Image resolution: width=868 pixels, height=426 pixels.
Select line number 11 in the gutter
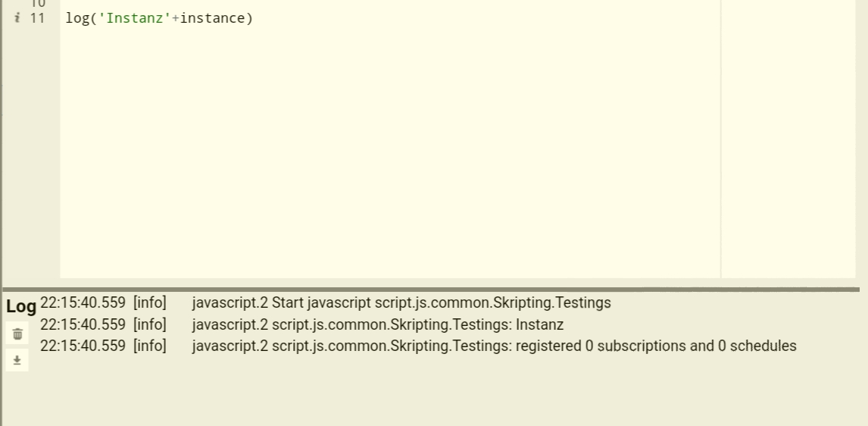[x=37, y=17]
